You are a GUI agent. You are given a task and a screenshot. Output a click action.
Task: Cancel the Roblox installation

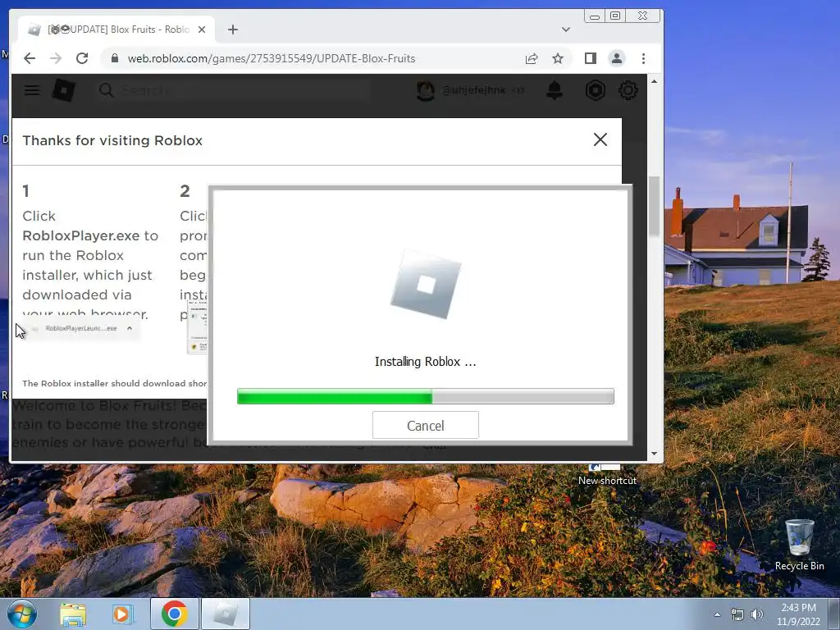[x=426, y=426]
